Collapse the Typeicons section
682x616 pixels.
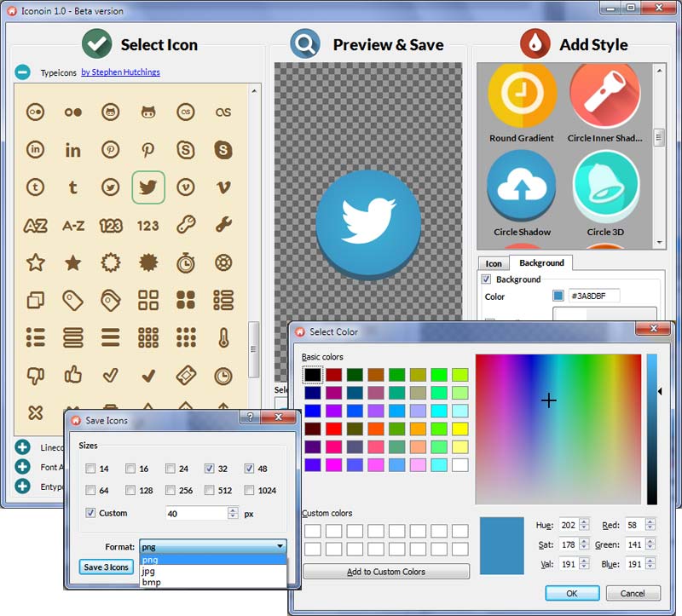23,72
